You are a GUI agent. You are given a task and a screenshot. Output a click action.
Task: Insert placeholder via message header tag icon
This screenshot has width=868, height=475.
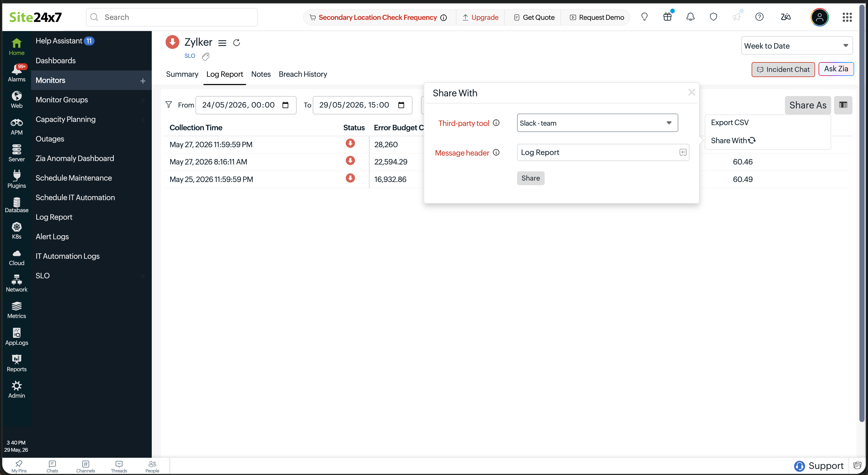click(683, 152)
